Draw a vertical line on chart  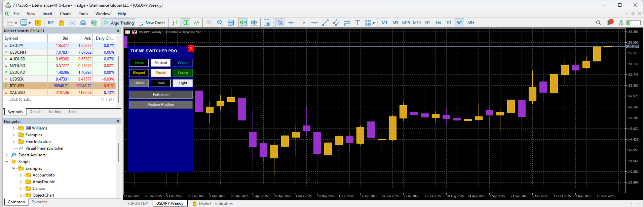tap(304, 23)
